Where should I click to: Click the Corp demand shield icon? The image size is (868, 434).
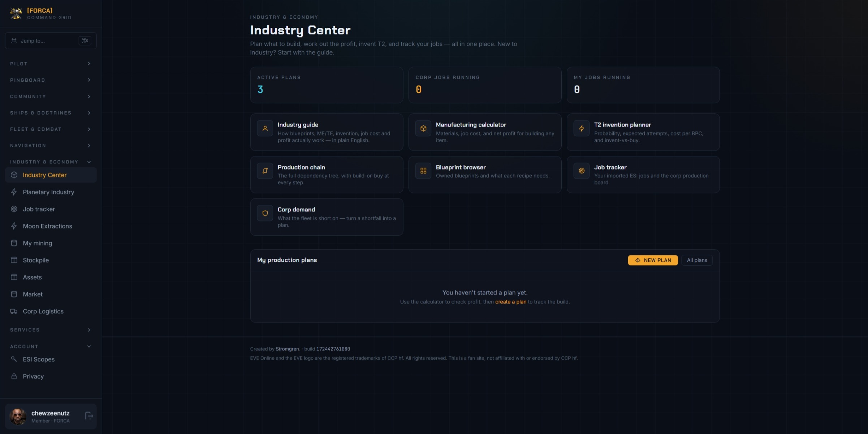(x=265, y=213)
